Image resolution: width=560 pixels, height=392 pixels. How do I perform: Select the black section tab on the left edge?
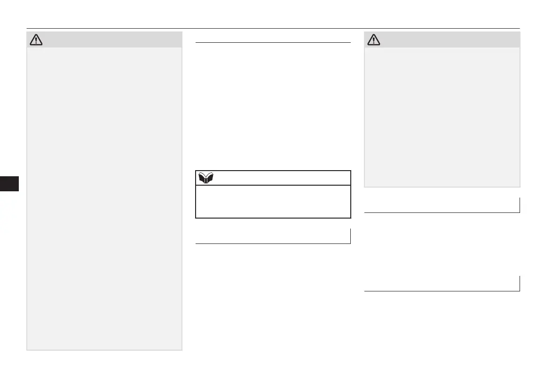click(9, 184)
